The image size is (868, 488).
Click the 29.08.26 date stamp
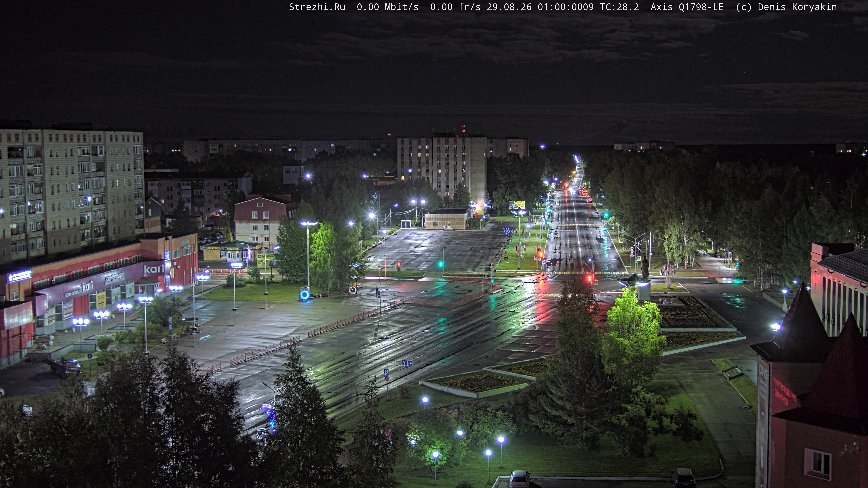click(509, 7)
